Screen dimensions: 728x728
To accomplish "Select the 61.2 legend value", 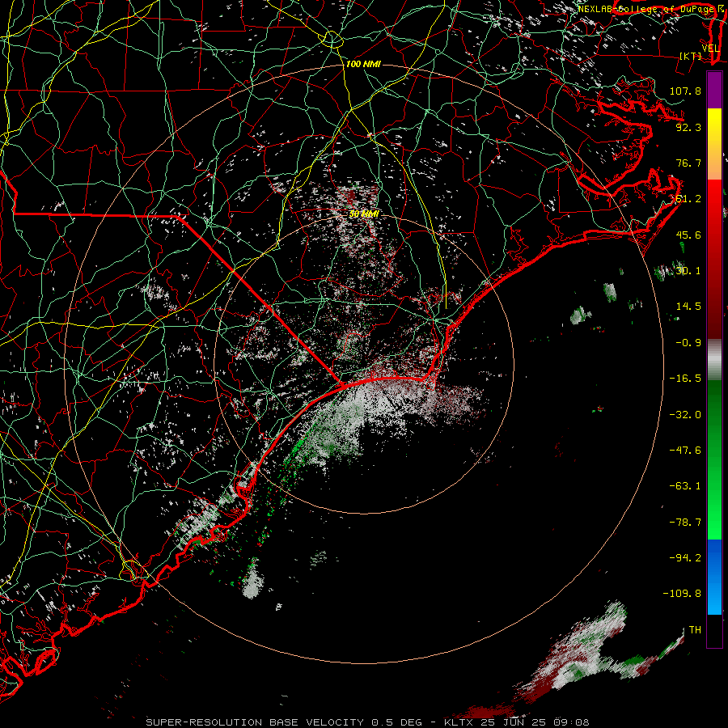I will 688,199.
